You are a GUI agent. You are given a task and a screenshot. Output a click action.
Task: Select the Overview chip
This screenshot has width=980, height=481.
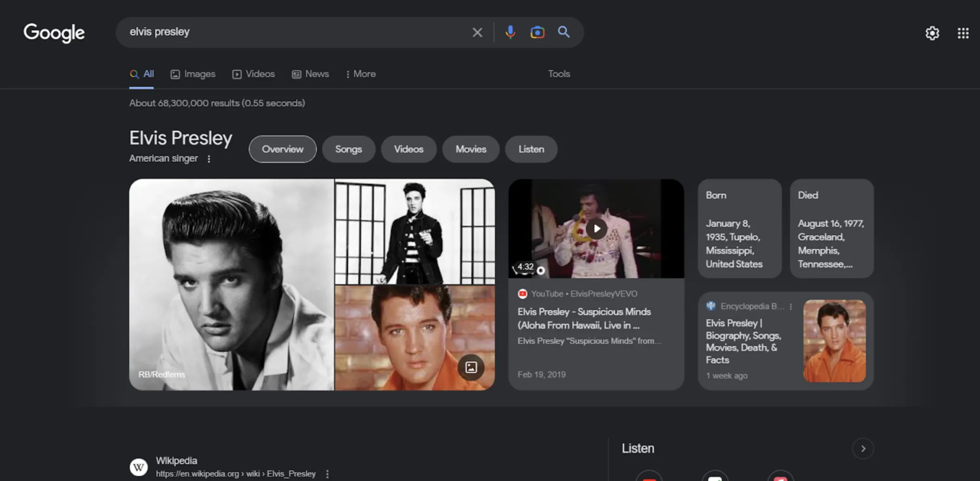(x=283, y=149)
